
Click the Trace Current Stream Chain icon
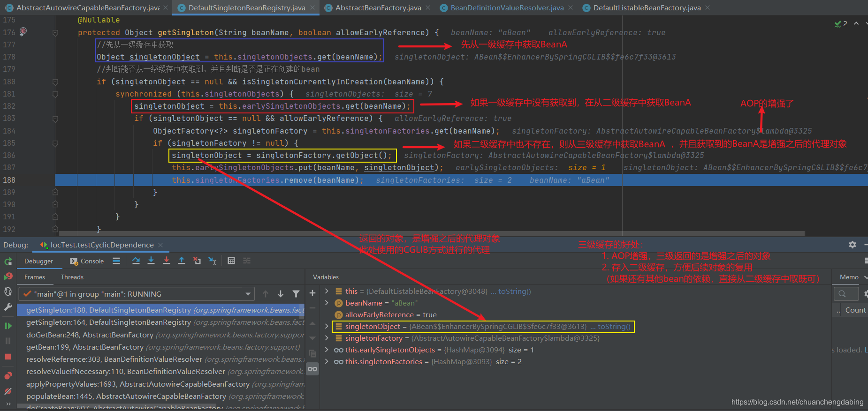[247, 261]
